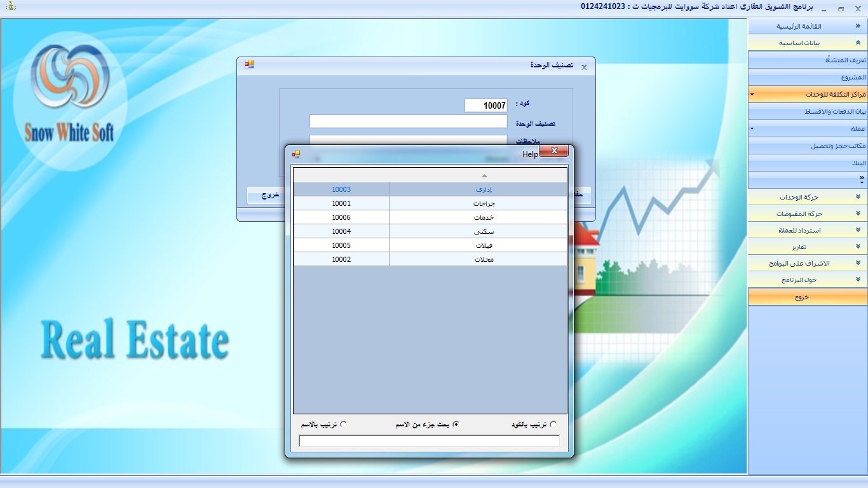868x488 pixels.
Task: Click the overflow chevron below البنك
Action: click(x=861, y=178)
